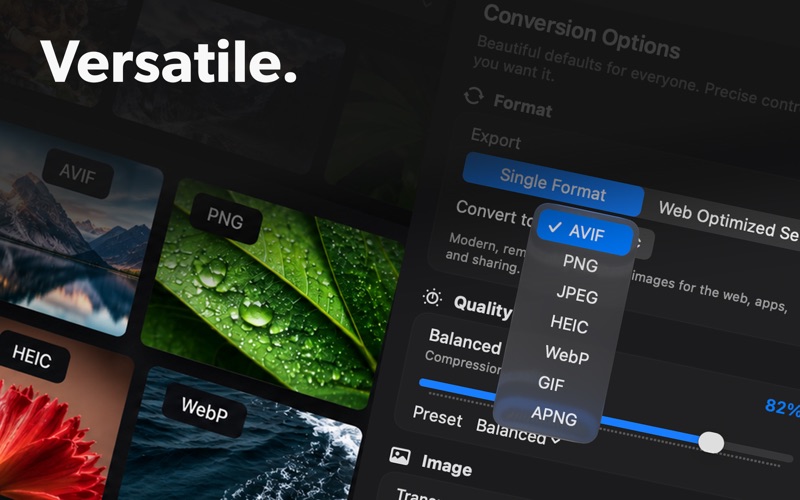800x500 pixels.
Task: Choose APNG in the format menu
Action: click(x=554, y=416)
